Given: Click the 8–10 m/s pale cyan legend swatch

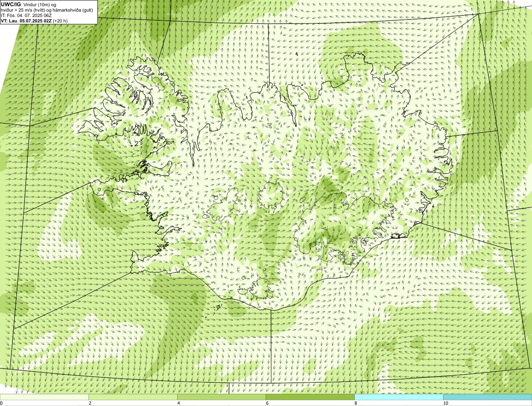Looking at the screenshot, I should coord(399,397).
